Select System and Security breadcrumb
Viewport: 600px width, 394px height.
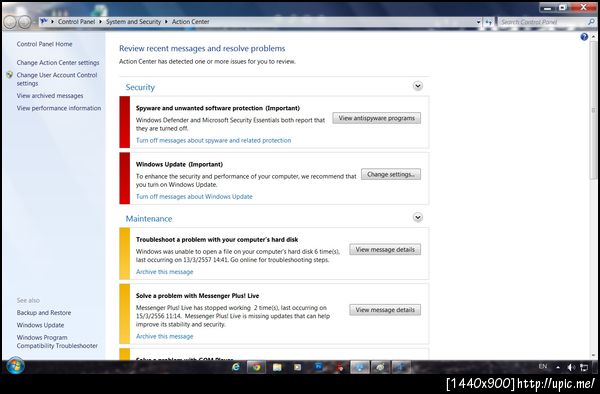[134, 22]
